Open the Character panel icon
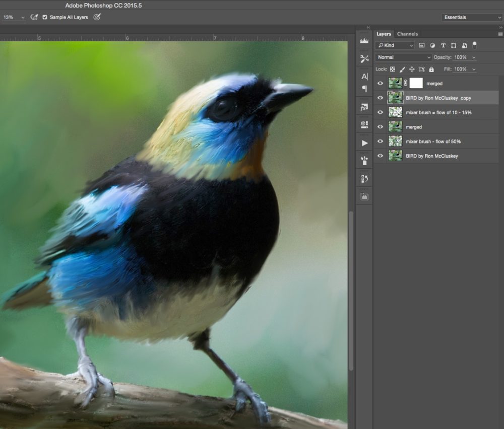 364,77
